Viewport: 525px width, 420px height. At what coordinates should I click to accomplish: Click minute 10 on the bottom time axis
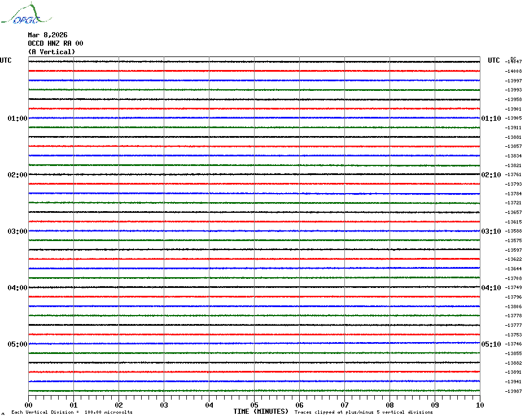tap(479, 405)
